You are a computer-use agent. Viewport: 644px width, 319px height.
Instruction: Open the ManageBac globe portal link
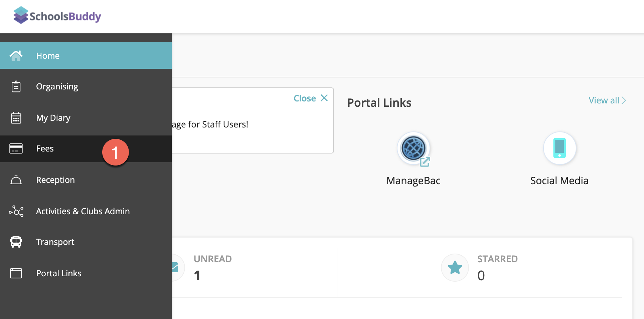click(x=414, y=148)
